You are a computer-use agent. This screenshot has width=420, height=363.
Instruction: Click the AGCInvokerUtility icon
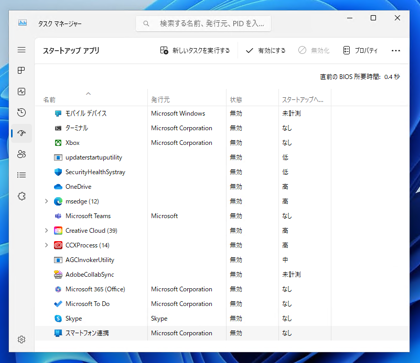58,260
